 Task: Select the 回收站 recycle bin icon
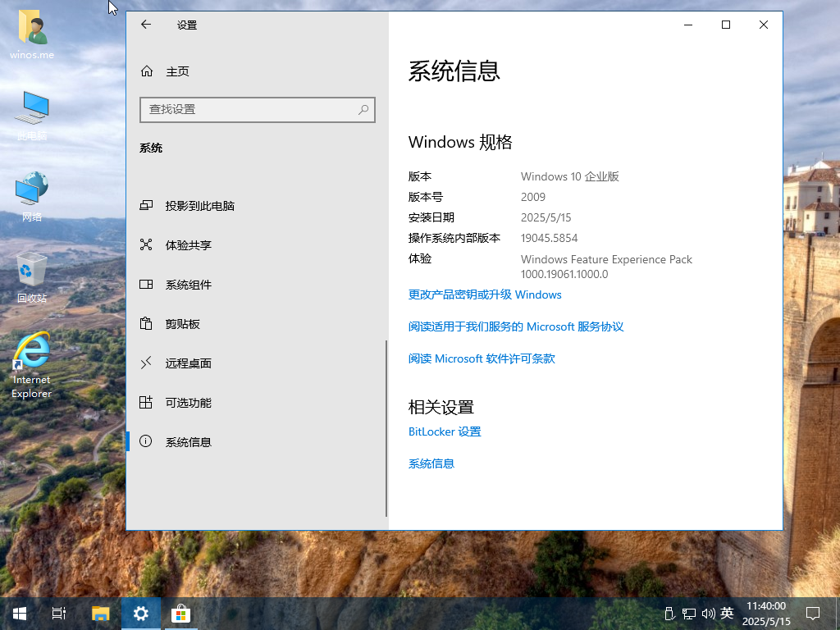[x=32, y=277]
